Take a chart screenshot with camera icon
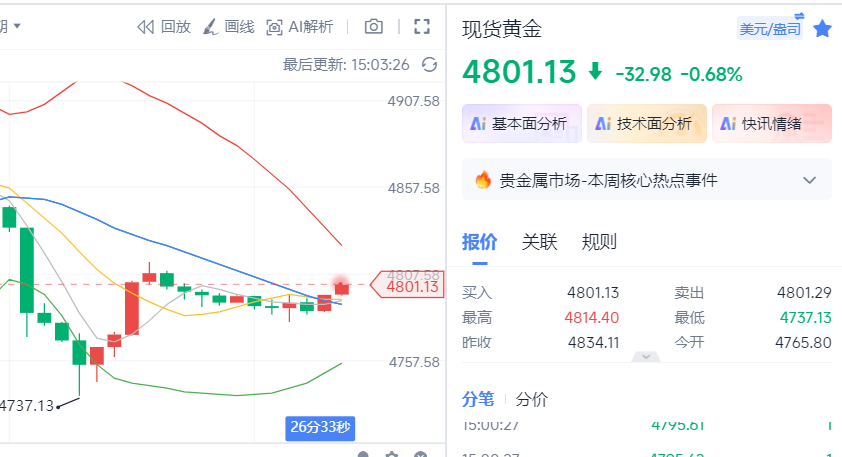 pyautogui.click(x=374, y=26)
